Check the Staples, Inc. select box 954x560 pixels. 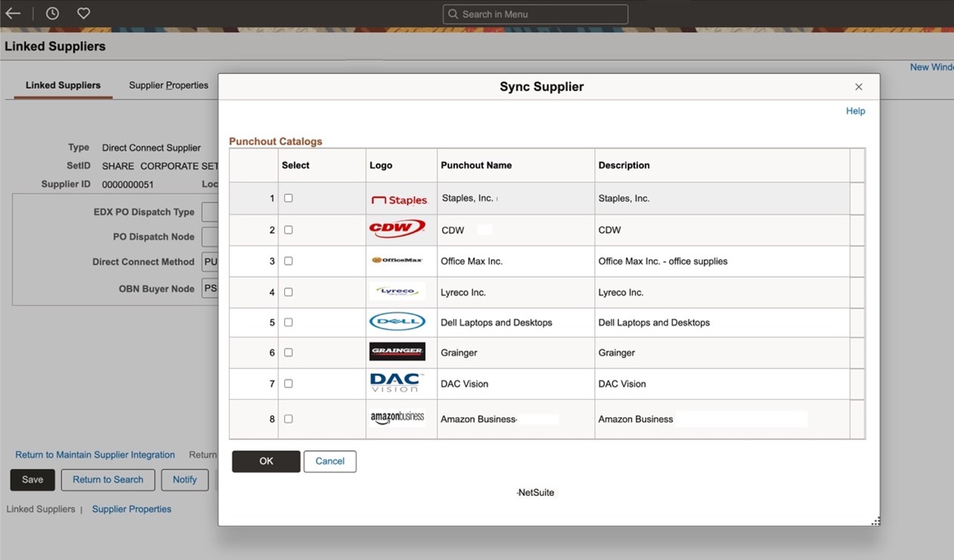pos(288,198)
